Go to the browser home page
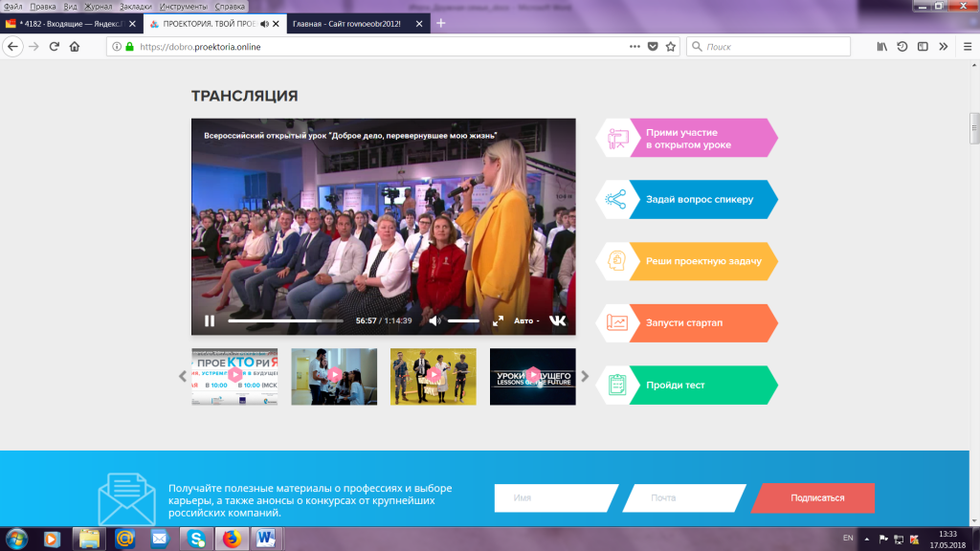Image resolution: width=980 pixels, height=551 pixels. coord(75,46)
